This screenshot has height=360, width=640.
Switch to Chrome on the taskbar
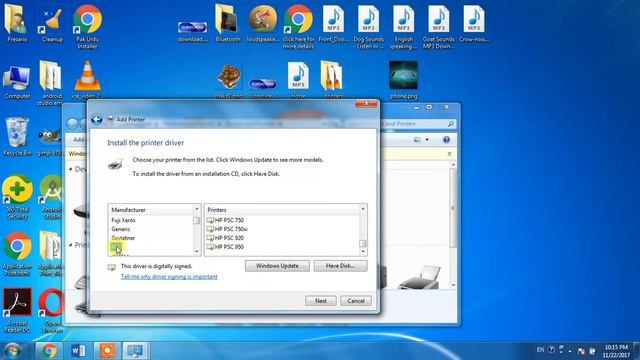(x=49, y=351)
